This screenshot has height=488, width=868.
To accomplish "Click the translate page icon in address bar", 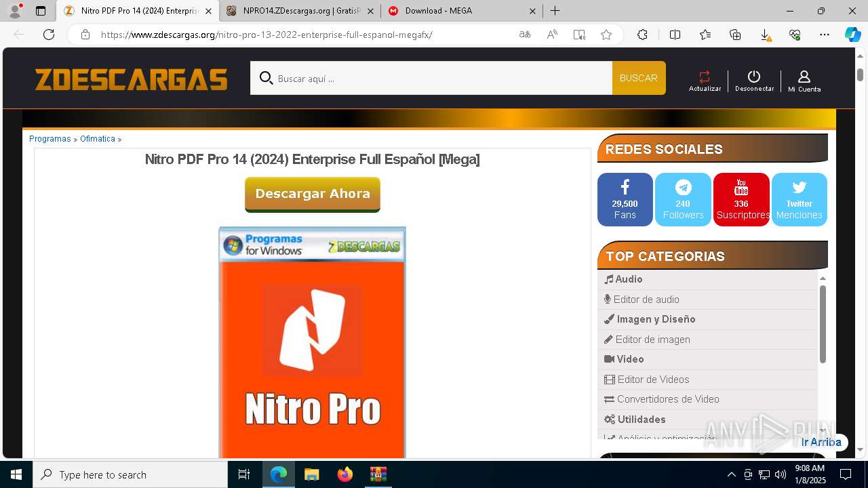I will pos(525,35).
